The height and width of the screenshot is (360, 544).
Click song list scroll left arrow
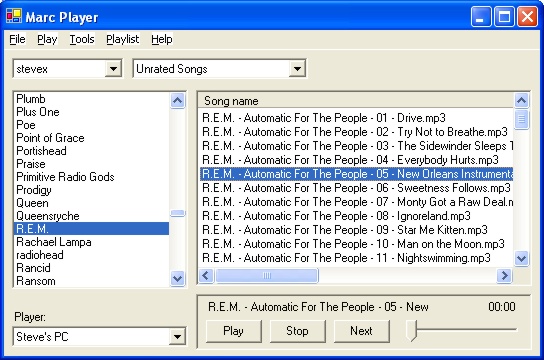point(206,276)
